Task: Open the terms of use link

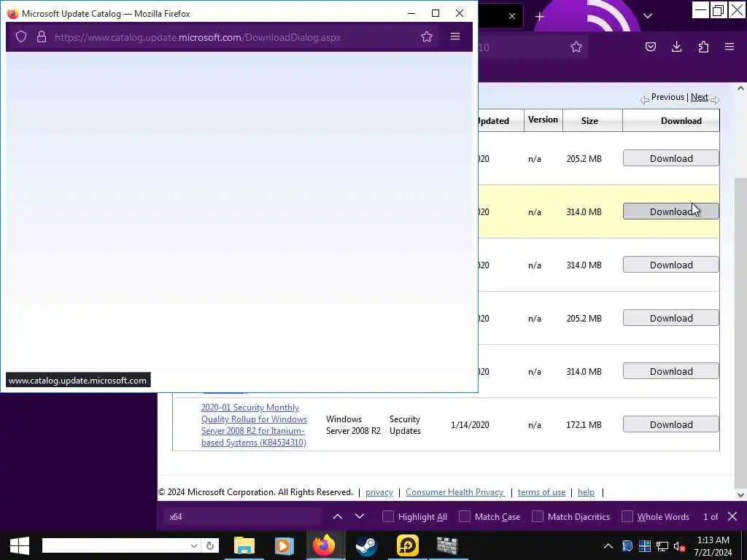Action: pyautogui.click(x=541, y=492)
